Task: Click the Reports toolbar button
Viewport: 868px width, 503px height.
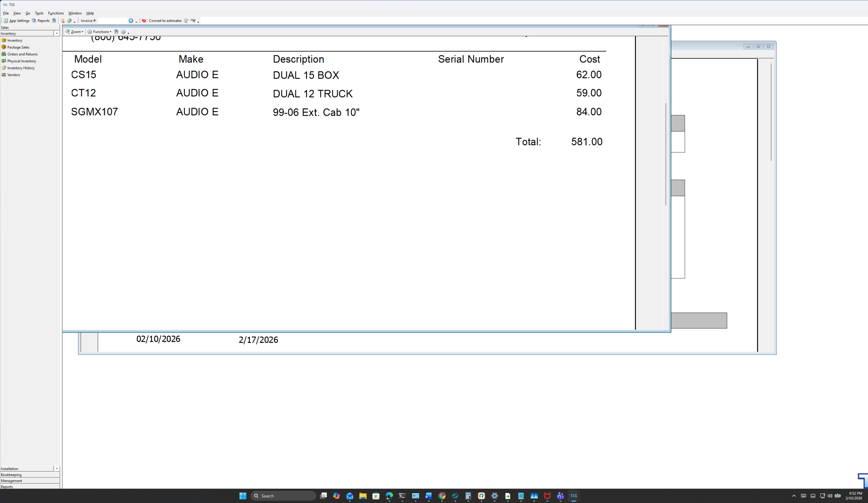Action: (41, 21)
